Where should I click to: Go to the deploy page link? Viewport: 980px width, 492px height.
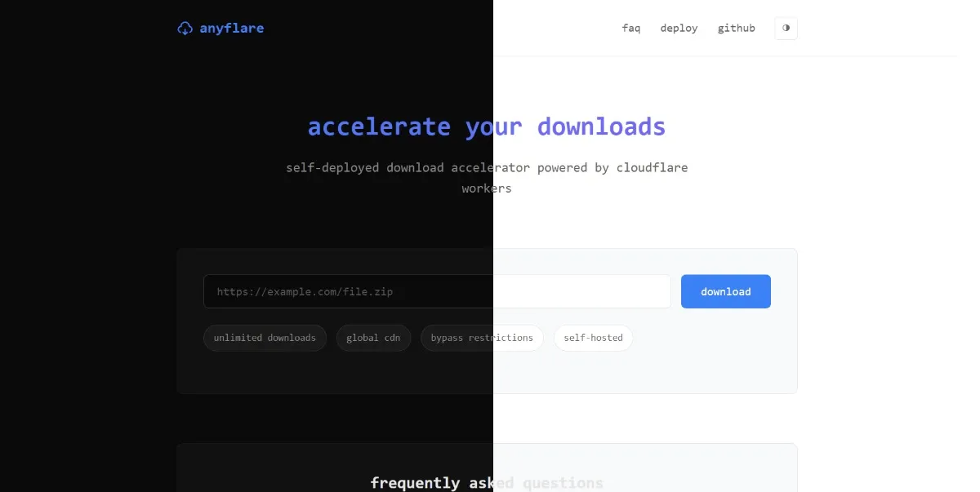679,28
